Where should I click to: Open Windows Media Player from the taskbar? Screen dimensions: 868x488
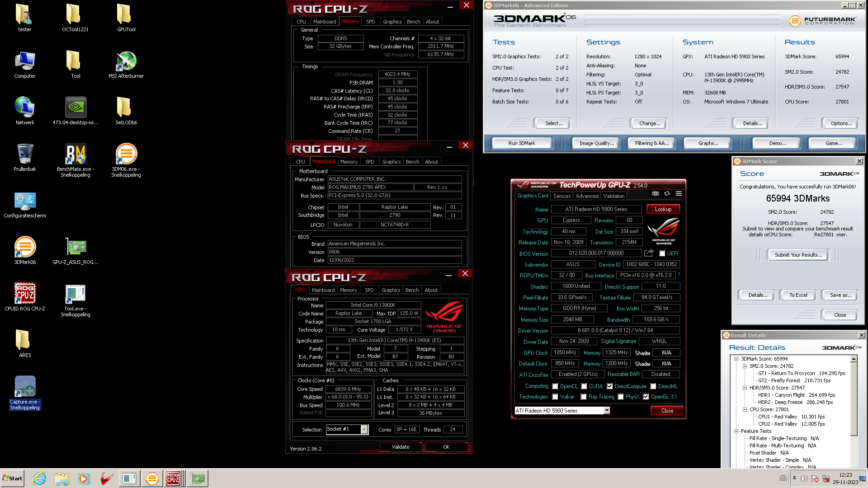(x=84, y=479)
